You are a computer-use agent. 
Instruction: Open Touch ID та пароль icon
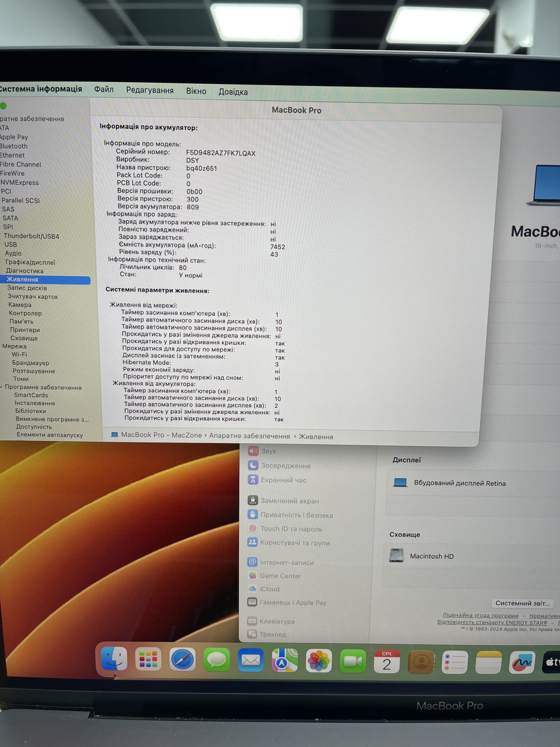pos(253,528)
